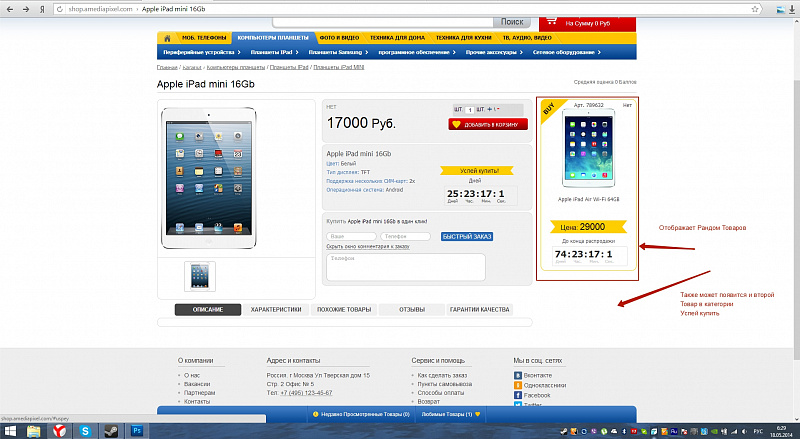800x439 pixels.
Task: Click main Apple iPad mini product image
Action: click(209, 178)
